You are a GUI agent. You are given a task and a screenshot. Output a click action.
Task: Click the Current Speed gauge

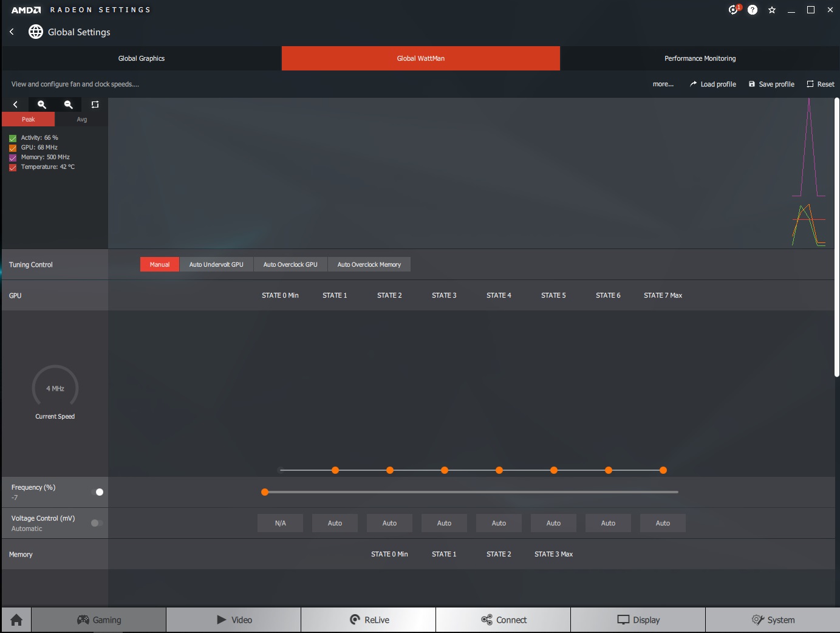point(55,388)
